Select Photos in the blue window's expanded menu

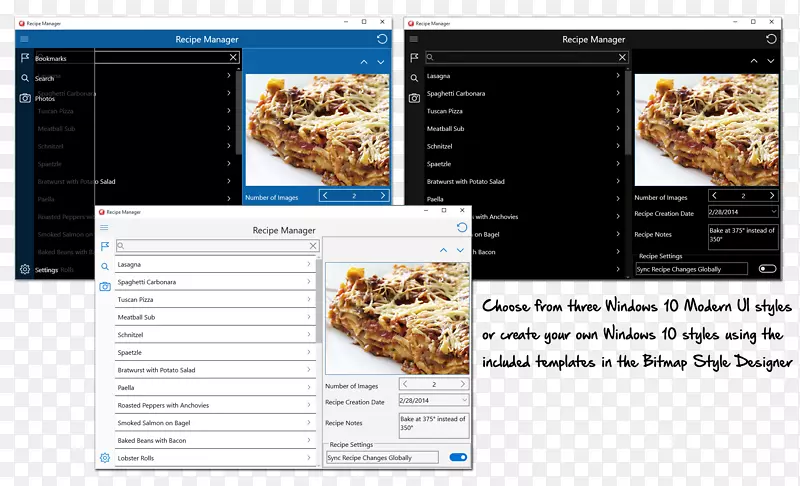[45, 99]
